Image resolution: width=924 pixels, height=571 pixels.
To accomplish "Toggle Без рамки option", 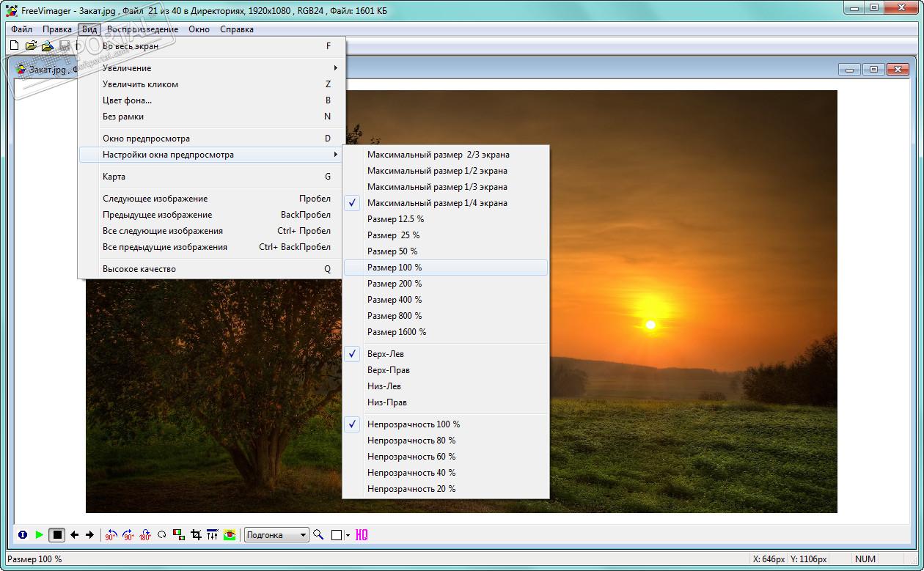I will tap(211, 117).
